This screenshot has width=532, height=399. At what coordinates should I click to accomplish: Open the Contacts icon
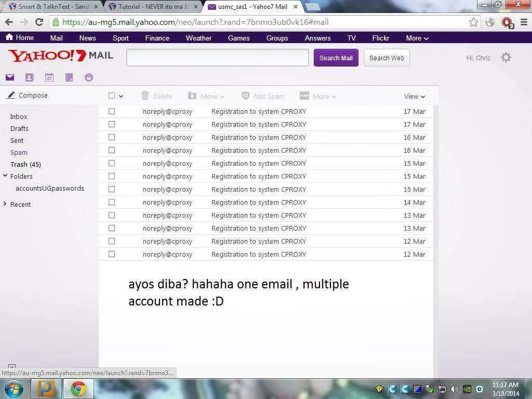click(x=30, y=77)
